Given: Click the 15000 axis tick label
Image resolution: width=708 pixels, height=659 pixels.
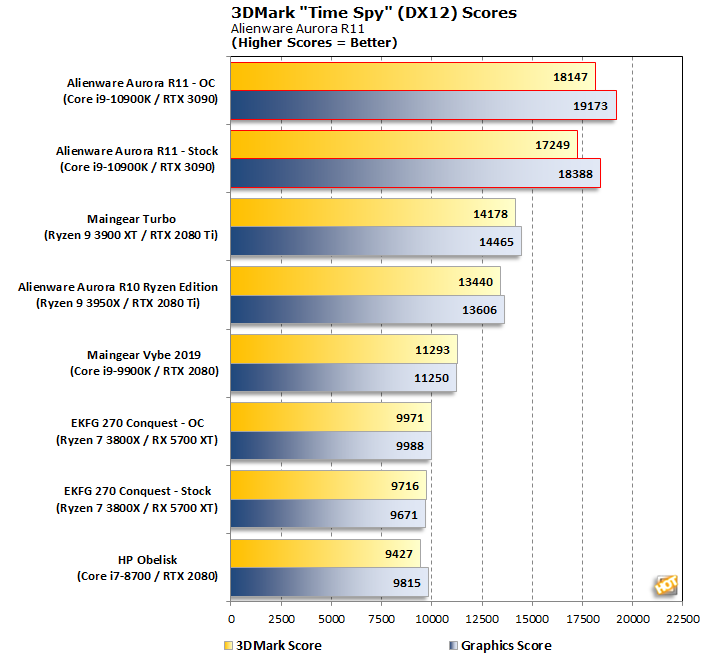Looking at the screenshot, I should tap(532, 619).
